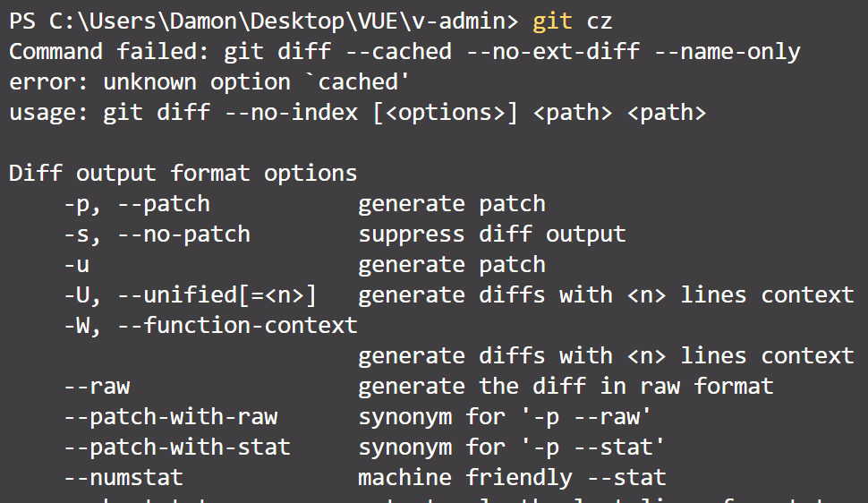This screenshot has width=868, height=503.
Task: Click the 'Command failed:' text
Action: [x=109, y=51]
